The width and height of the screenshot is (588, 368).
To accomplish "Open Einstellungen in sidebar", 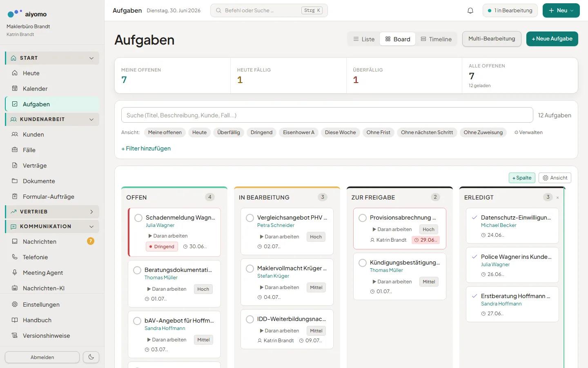I will pos(52,305).
